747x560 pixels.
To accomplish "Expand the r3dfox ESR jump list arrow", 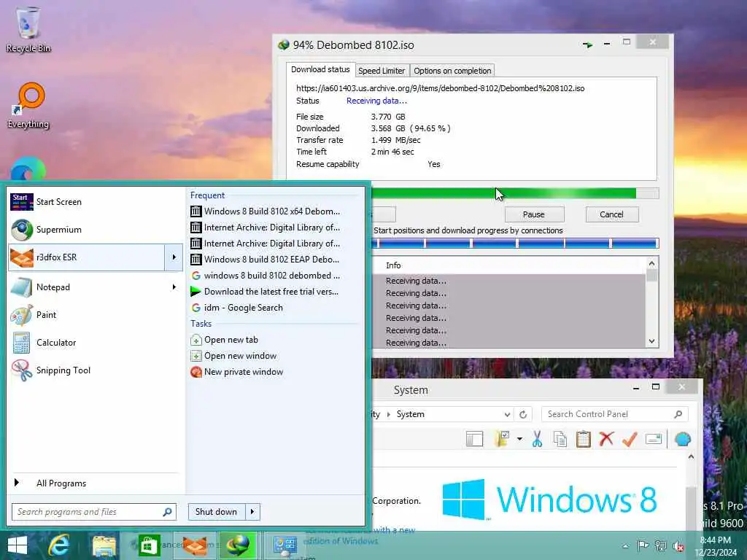I will pos(174,257).
